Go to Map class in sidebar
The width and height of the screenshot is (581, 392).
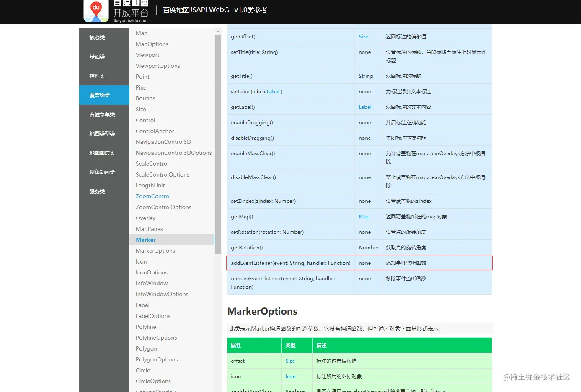coord(142,33)
